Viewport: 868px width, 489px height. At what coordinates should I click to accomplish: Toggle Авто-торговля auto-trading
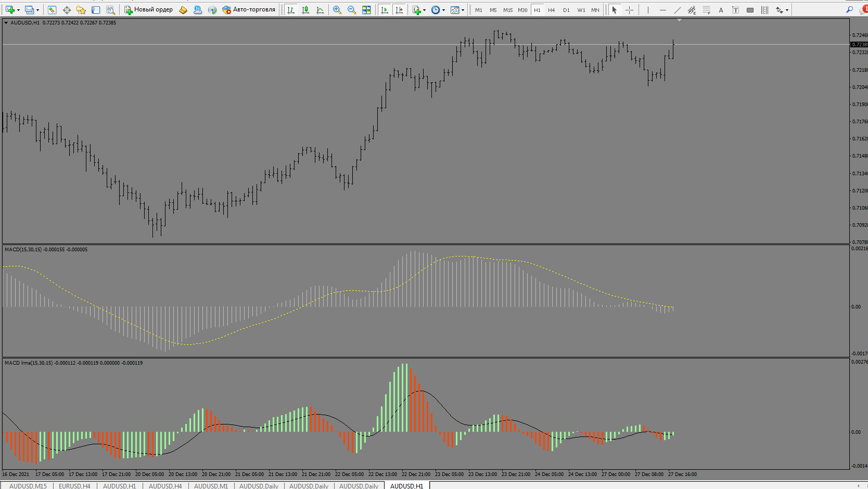tap(249, 10)
